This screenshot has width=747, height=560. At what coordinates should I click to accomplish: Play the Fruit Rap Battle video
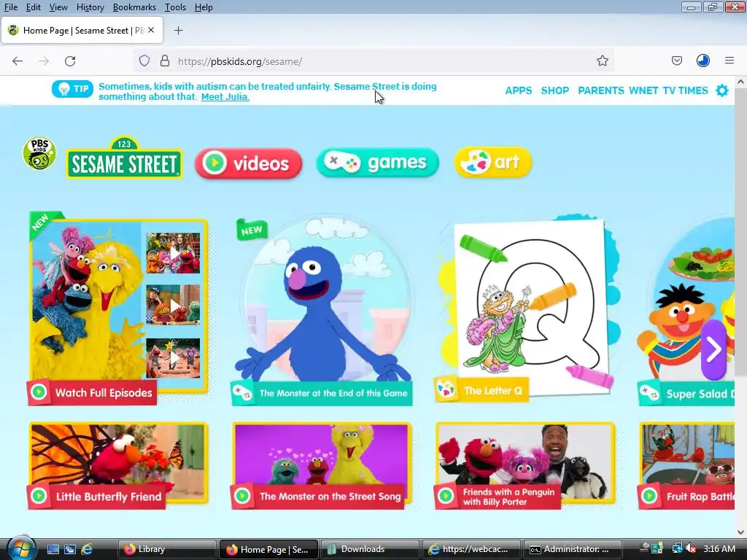click(686, 466)
